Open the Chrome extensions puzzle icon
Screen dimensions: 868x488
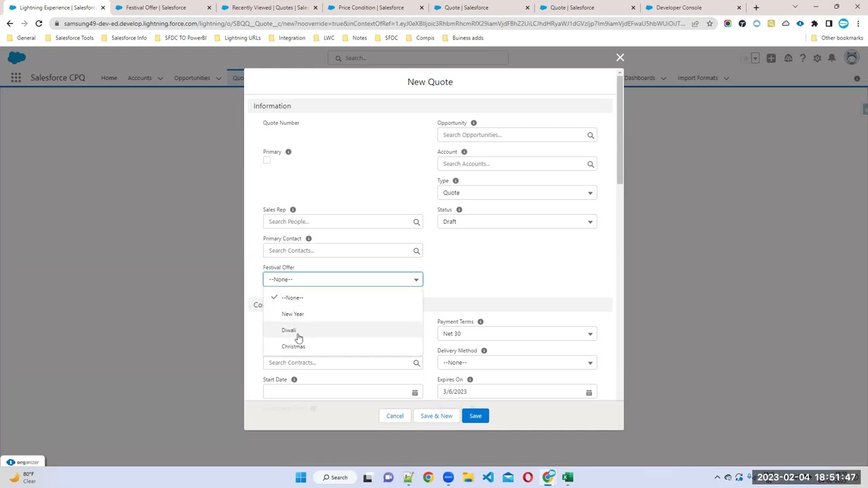[814, 24]
